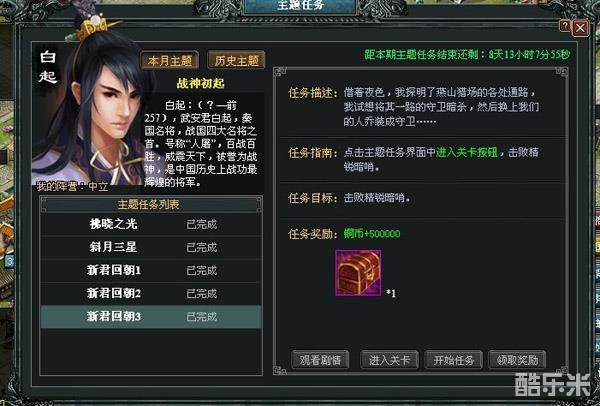
Task: Switch to the 历史主题 tab
Action: [x=236, y=61]
